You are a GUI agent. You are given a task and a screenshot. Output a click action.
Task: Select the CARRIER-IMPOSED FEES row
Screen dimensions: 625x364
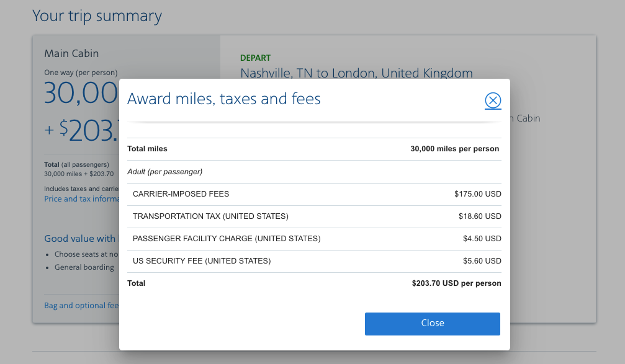point(181,194)
